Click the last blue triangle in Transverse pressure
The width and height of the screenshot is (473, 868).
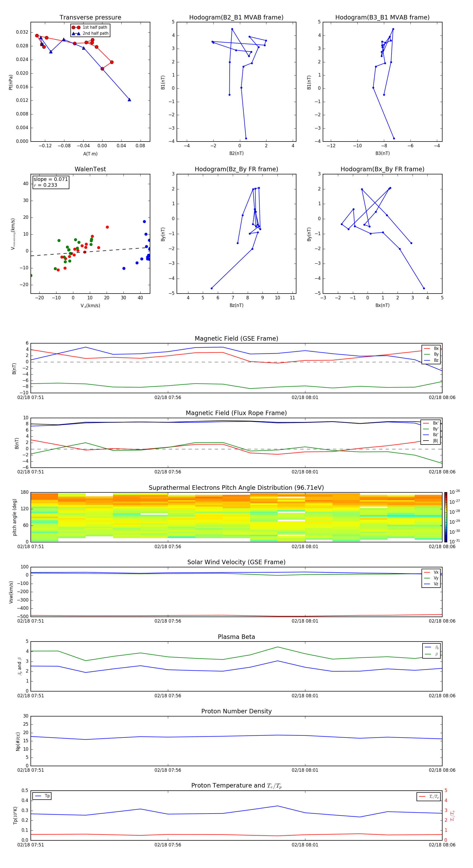pos(129,100)
